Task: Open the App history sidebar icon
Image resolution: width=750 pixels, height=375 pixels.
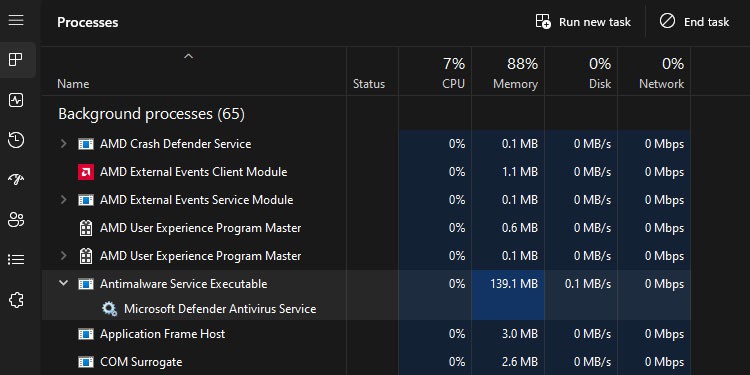Action: coord(16,140)
